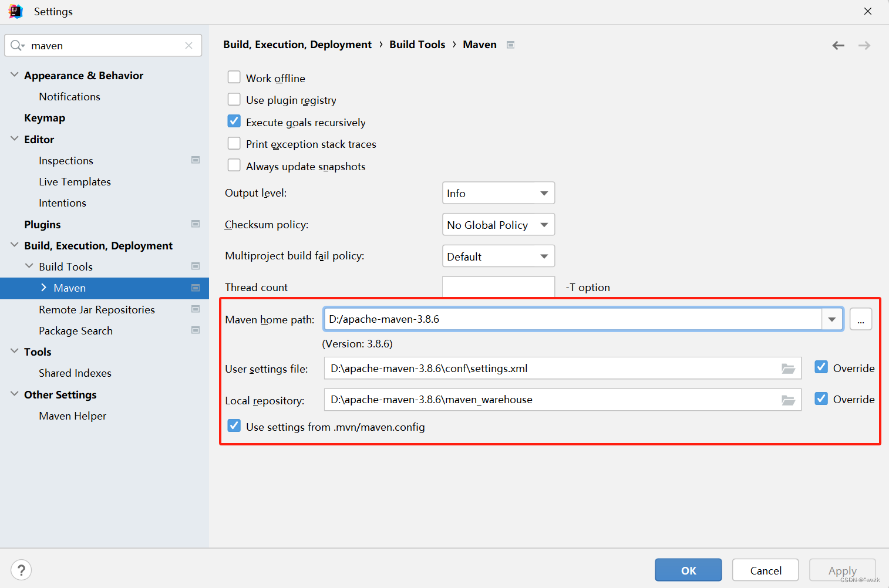Expand the Maven tree node

pos(44,287)
